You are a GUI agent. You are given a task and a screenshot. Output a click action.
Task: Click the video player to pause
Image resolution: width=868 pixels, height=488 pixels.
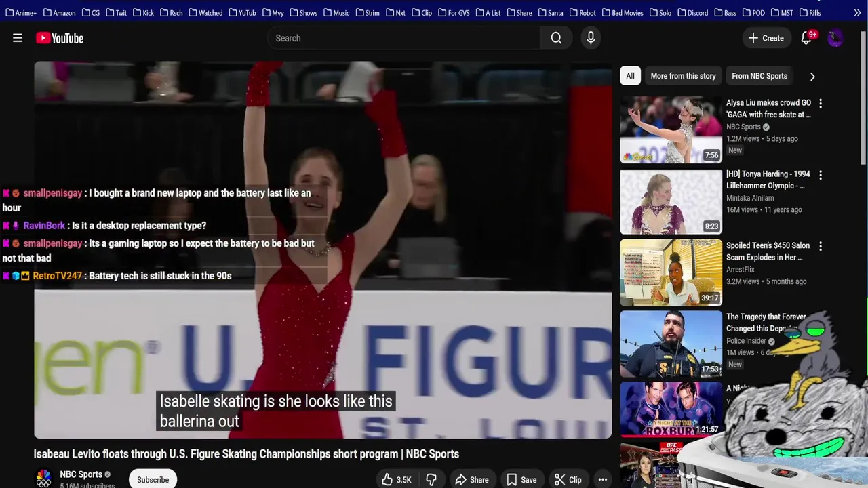[x=323, y=249]
